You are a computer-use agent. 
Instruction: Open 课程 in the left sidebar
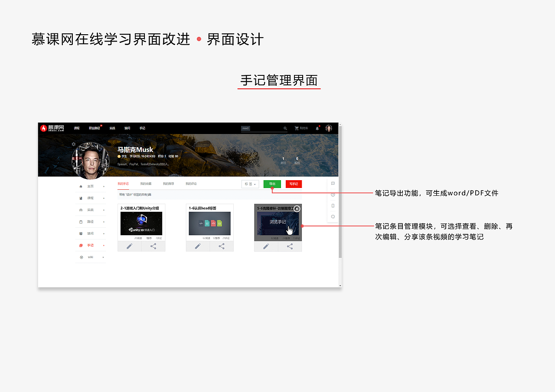[90, 198]
